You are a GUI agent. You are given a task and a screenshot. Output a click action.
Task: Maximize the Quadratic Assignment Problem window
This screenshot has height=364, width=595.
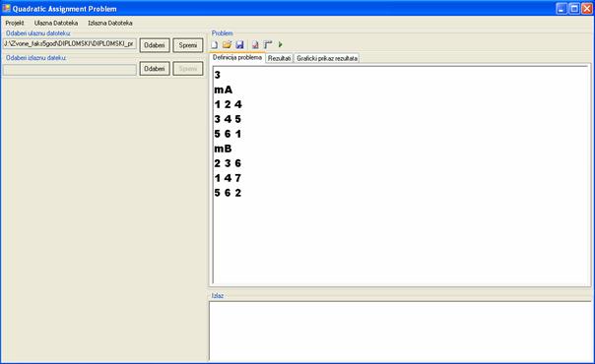[574, 8]
